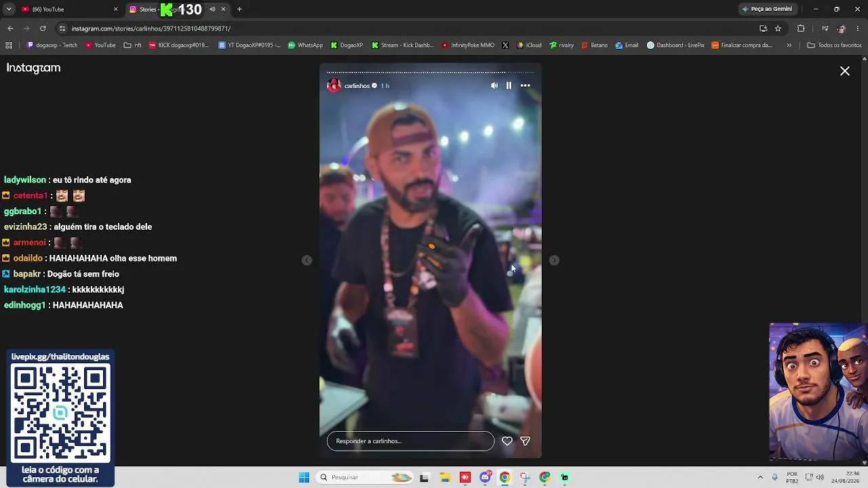Share the story via the send icon
Screen dimensions: 868x488
[x=525, y=441]
